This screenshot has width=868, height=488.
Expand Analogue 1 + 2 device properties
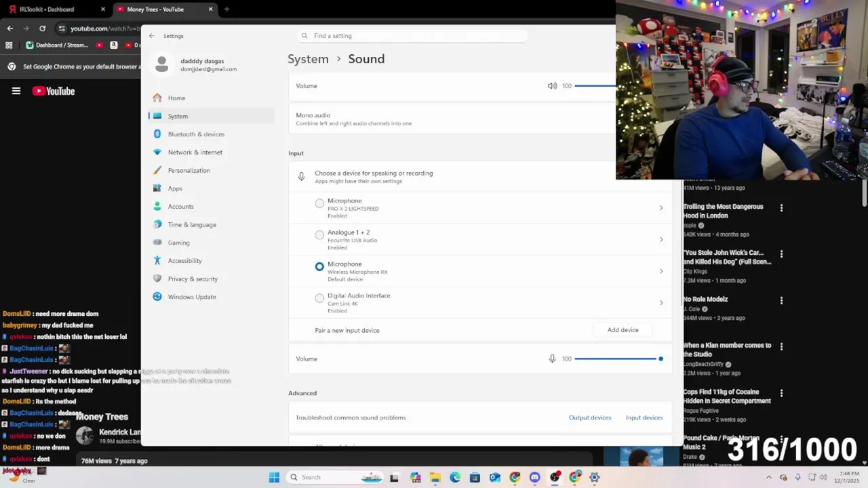[661, 239]
